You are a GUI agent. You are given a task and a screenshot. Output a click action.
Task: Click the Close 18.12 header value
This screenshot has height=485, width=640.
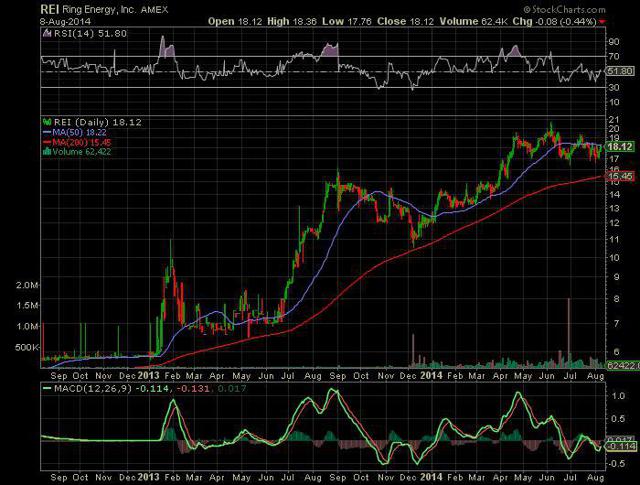(x=405, y=21)
